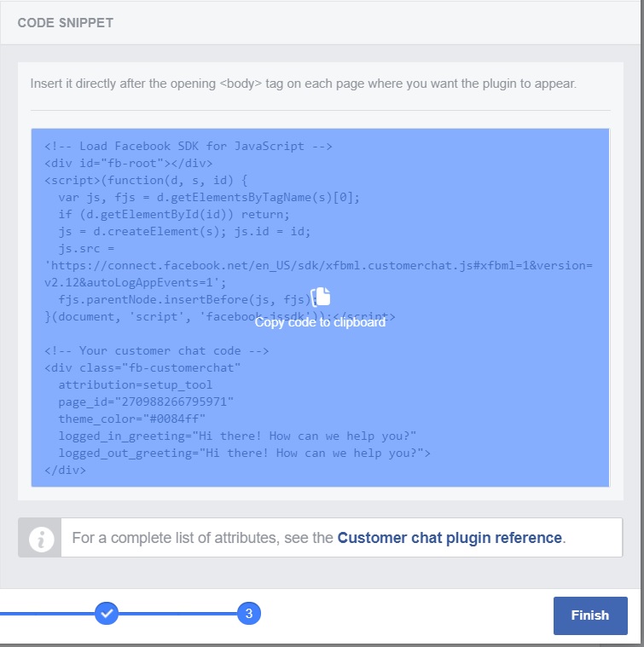Click the 'attribution=setup_tool' line

[136, 385]
